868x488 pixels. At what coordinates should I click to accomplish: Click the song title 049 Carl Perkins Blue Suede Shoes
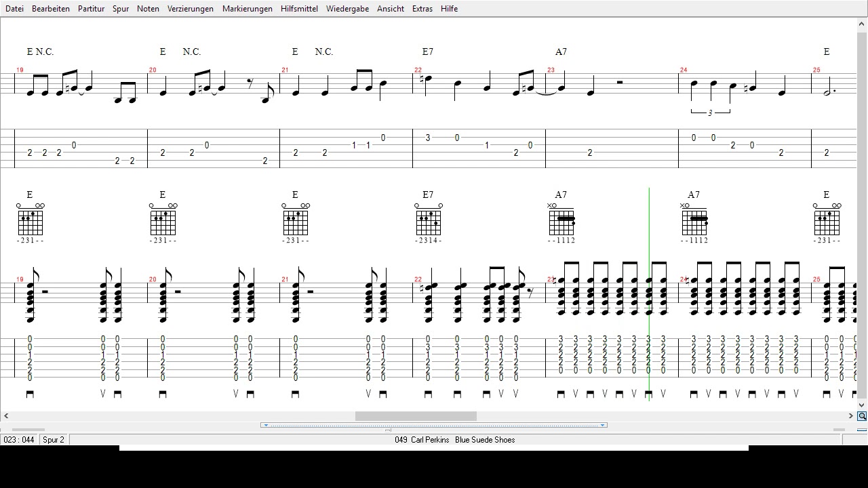click(455, 440)
